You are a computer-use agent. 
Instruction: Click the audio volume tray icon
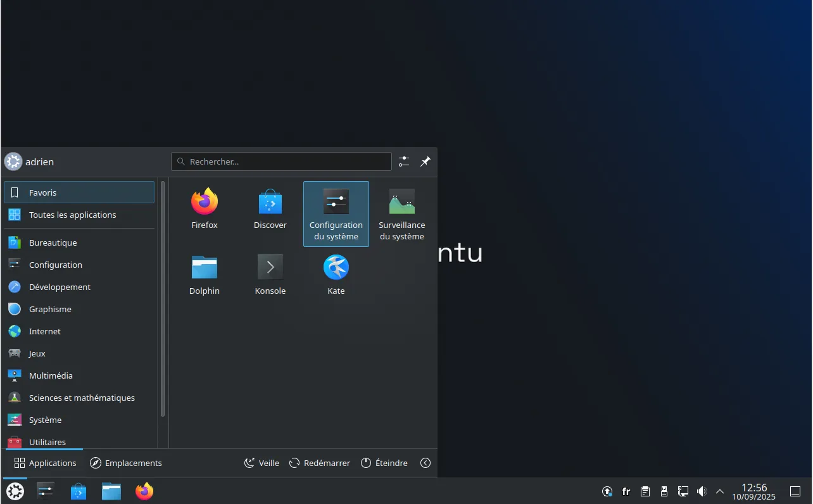tap(702, 491)
